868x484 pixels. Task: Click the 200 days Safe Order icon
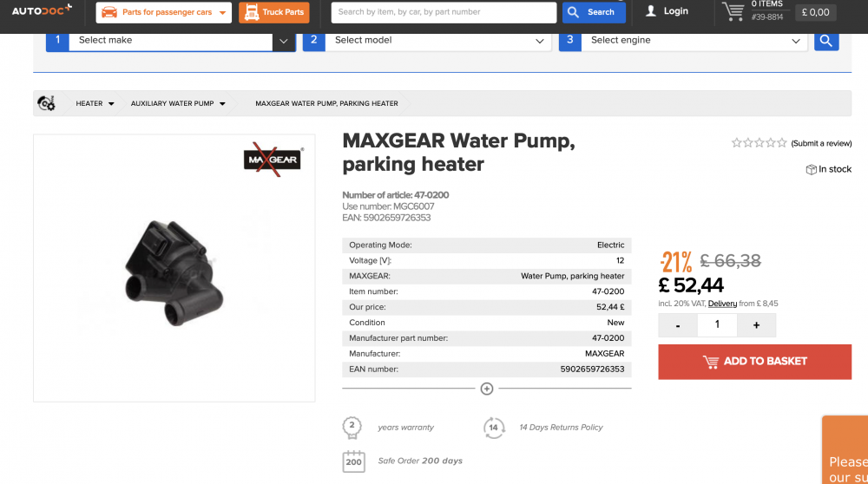coord(354,461)
